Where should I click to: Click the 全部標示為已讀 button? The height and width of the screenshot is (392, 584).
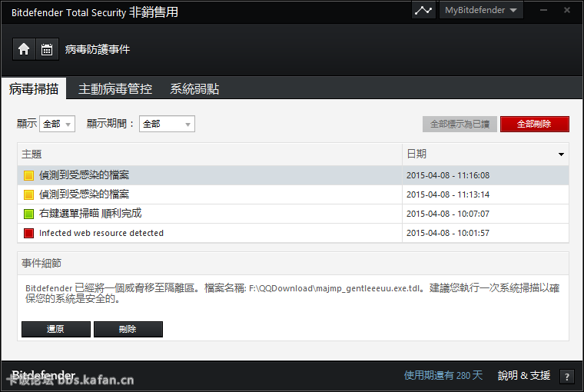click(x=460, y=124)
